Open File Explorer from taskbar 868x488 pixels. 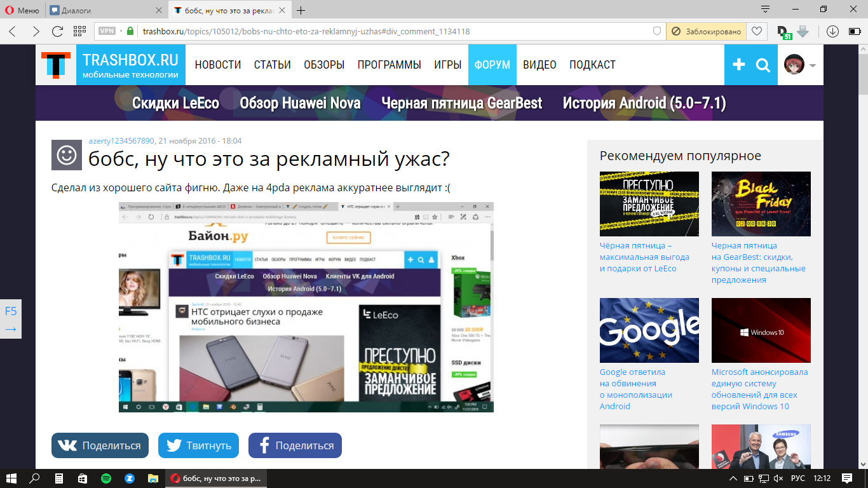[153, 478]
